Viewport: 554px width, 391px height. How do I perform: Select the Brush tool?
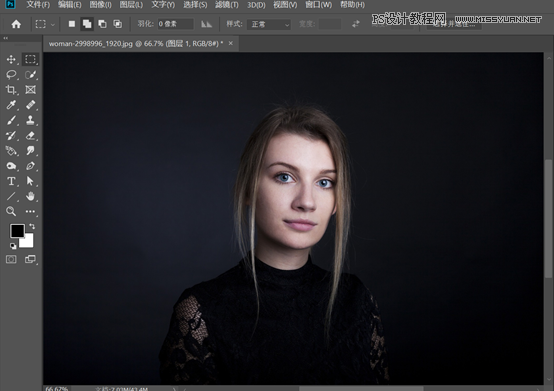[11, 120]
